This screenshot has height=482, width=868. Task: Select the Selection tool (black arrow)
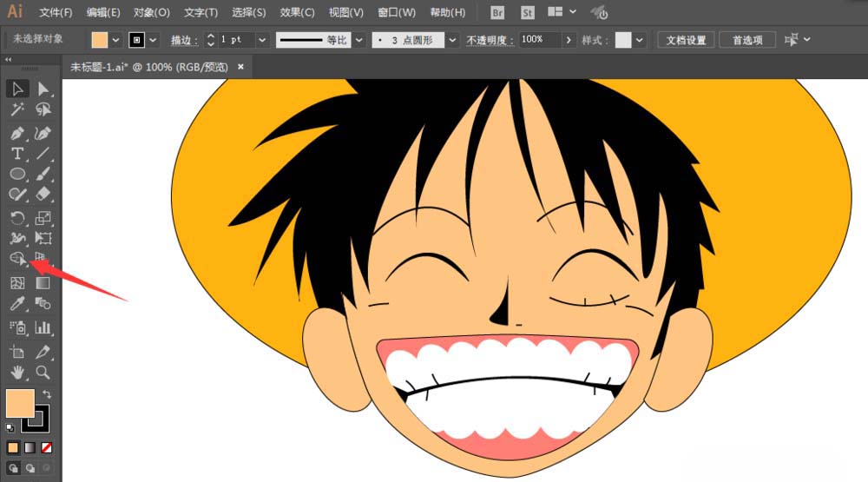click(x=17, y=89)
